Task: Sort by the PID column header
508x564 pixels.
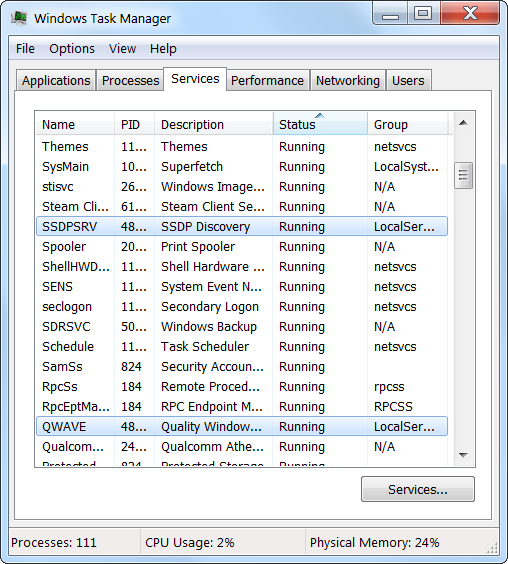Action: pos(134,124)
